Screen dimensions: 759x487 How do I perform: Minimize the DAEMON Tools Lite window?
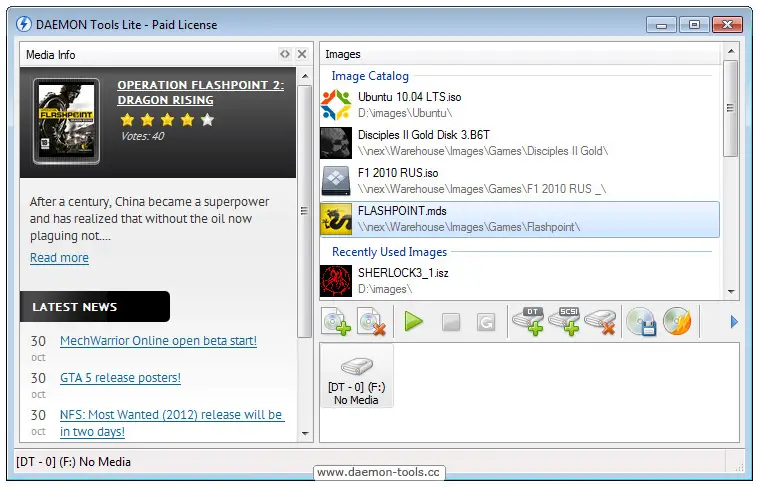click(x=661, y=25)
